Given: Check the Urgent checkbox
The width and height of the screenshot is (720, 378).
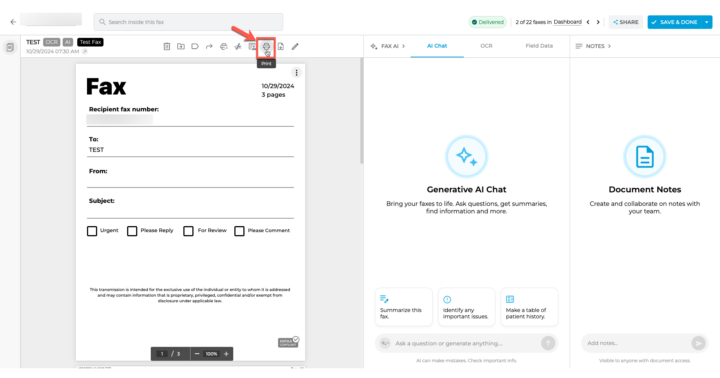Looking at the screenshot, I should (x=92, y=231).
